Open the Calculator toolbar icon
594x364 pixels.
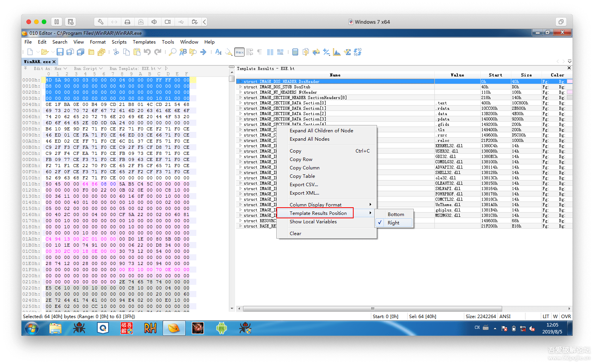[295, 52]
